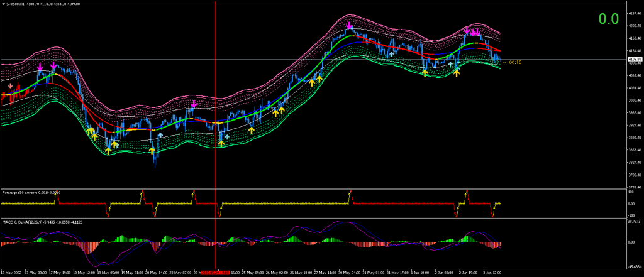Click the salmon down arrow at chart's far left

pos(9,86)
